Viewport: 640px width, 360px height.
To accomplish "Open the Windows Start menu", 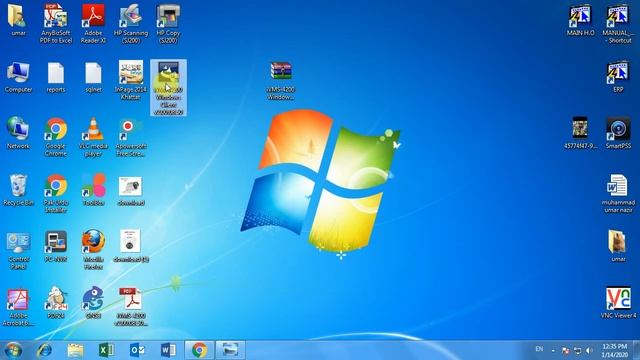I will click(x=13, y=350).
